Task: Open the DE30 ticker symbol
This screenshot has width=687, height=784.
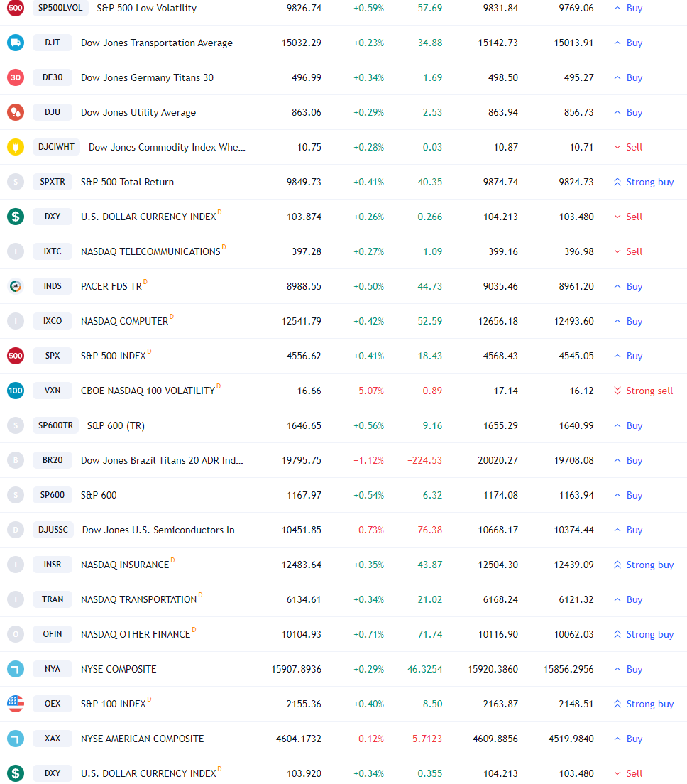Action: pyautogui.click(x=53, y=77)
